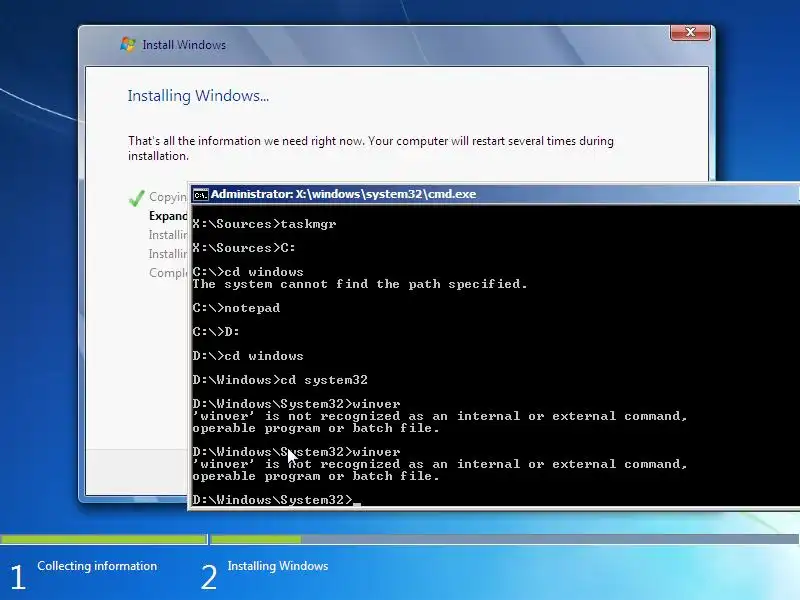Click the 'C:\>notepad' console line

[236, 308]
